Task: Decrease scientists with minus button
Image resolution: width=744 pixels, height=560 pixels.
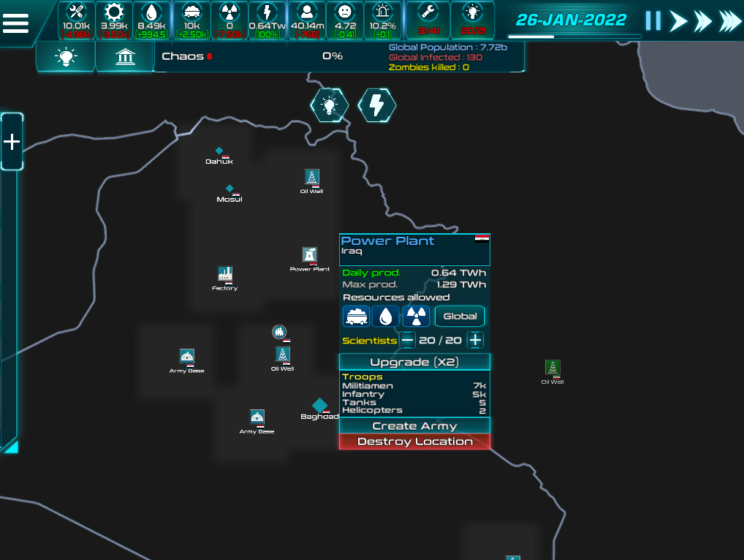Action: point(408,340)
